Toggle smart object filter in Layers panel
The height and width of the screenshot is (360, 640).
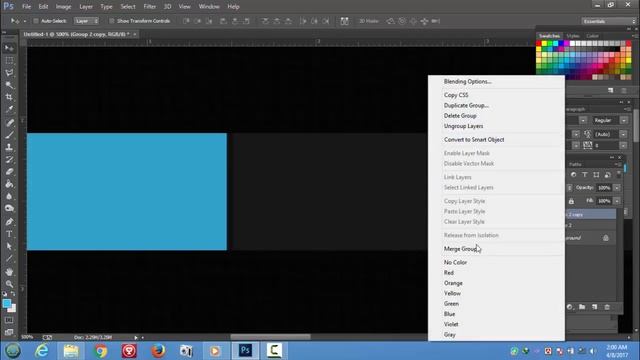(x=608, y=175)
